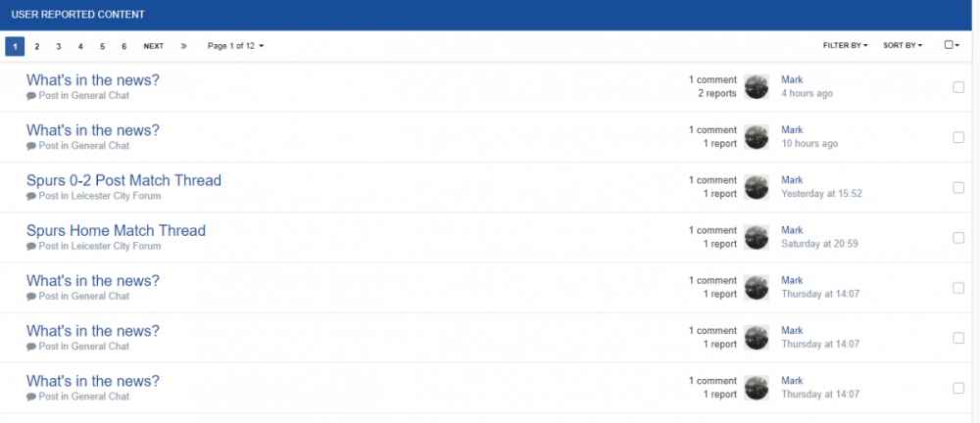Image resolution: width=980 pixels, height=423 pixels.
Task: Click the NEXT page button
Action: [x=154, y=46]
